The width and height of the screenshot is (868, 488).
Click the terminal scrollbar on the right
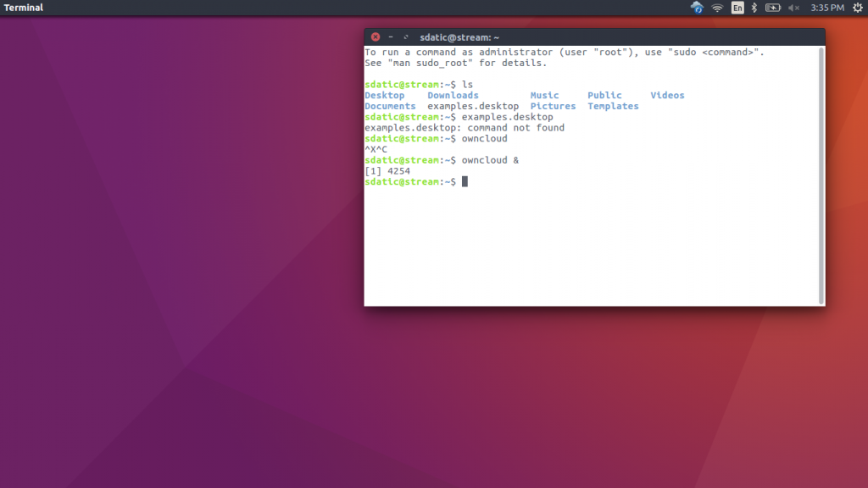click(x=821, y=169)
